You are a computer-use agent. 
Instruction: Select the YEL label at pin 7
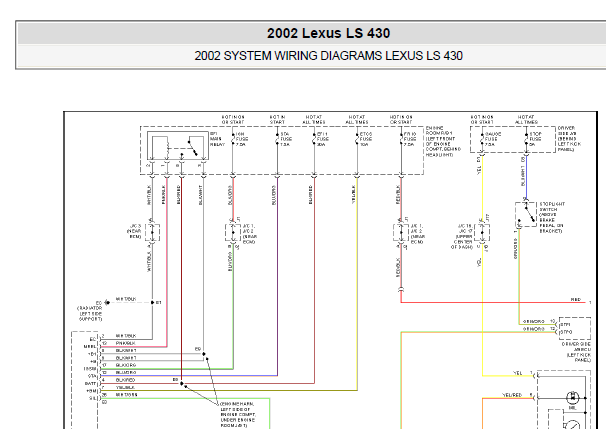(518, 373)
